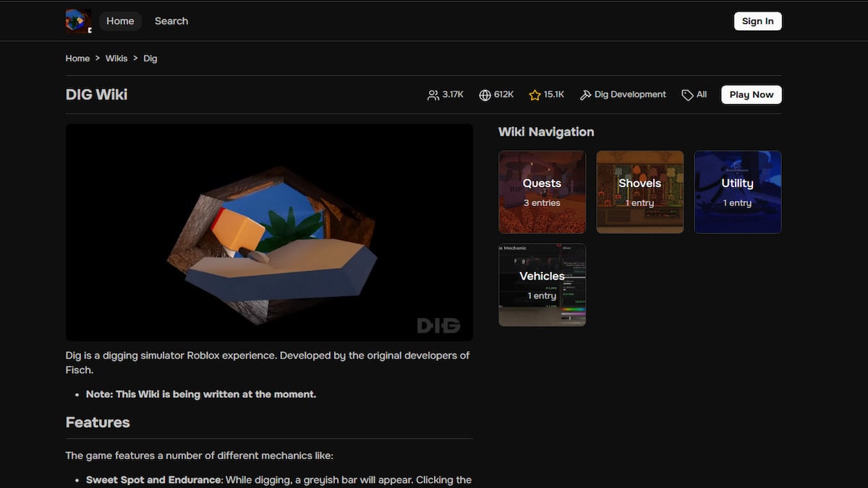Click the DIG game cover image

point(269,232)
